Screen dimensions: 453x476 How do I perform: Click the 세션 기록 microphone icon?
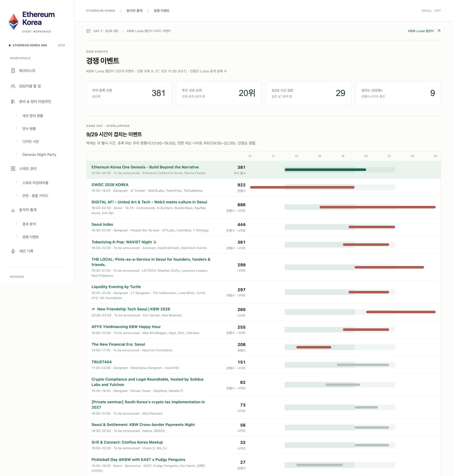tap(13, 251)
